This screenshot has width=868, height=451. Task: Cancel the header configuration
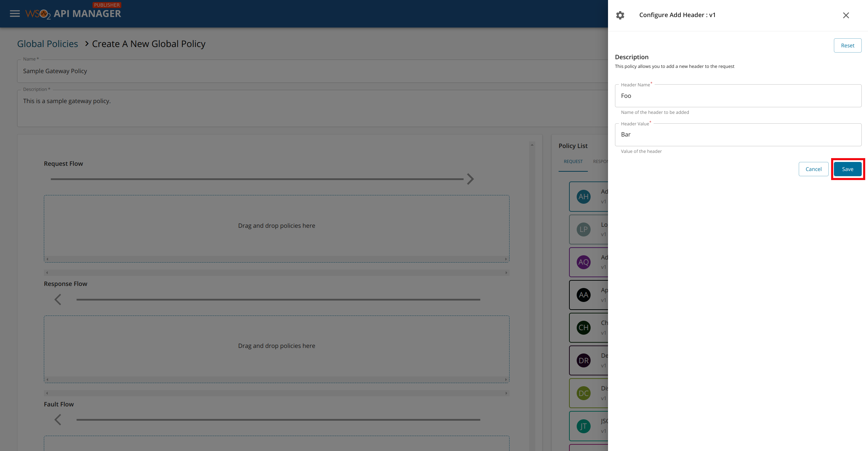(x=813, y=169)
